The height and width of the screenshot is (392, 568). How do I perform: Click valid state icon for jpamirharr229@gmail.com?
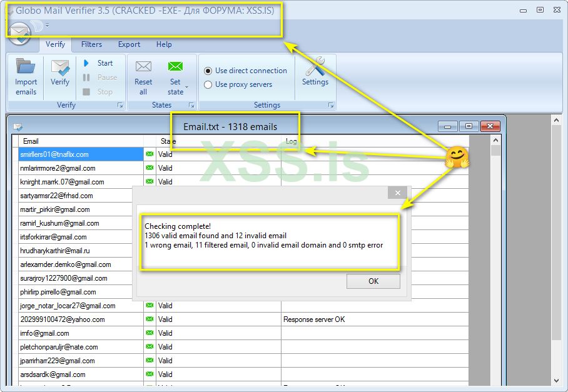(150, 361)
